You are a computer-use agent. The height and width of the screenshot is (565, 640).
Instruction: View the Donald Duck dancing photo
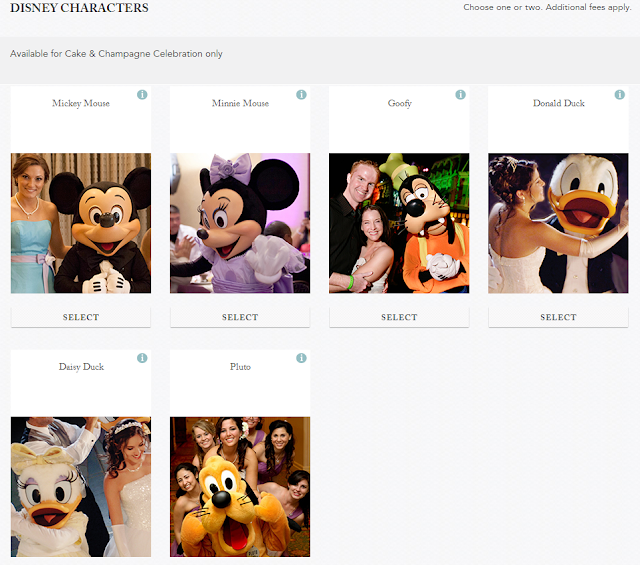click(x=558, y=223)
